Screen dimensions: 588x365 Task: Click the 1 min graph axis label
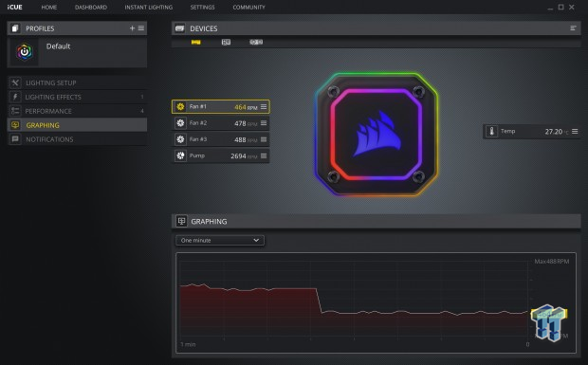pos(188,344)
